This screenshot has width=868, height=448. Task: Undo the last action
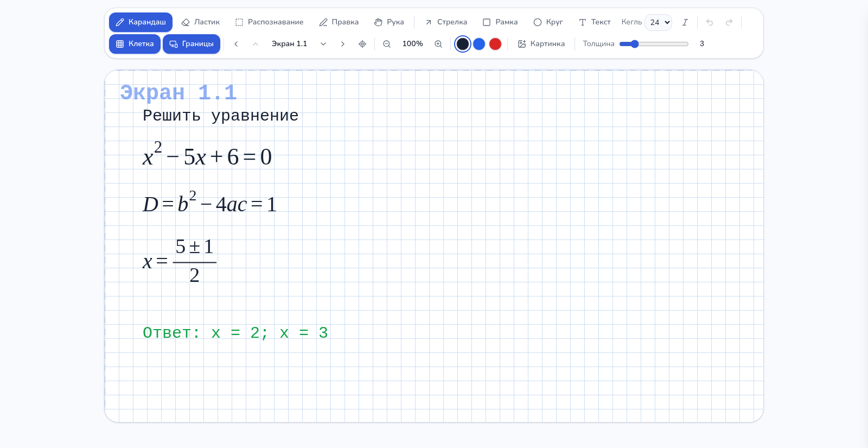coord(710,22)
